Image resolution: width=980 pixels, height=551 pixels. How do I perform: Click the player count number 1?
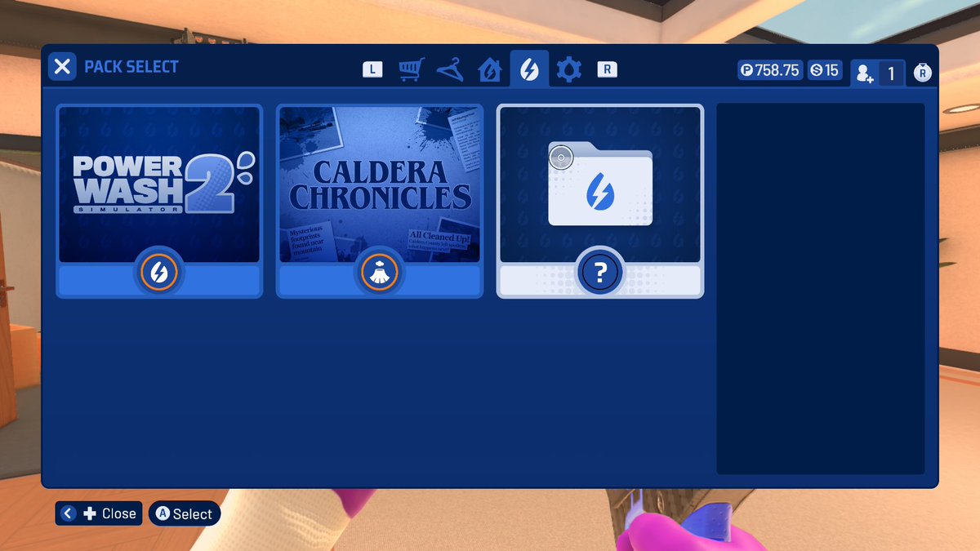click(x=891, y=74)
